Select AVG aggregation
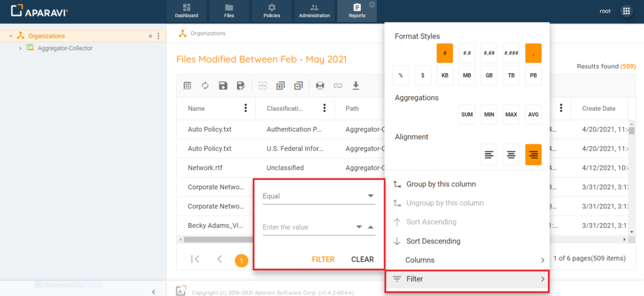 coord(533,114)
